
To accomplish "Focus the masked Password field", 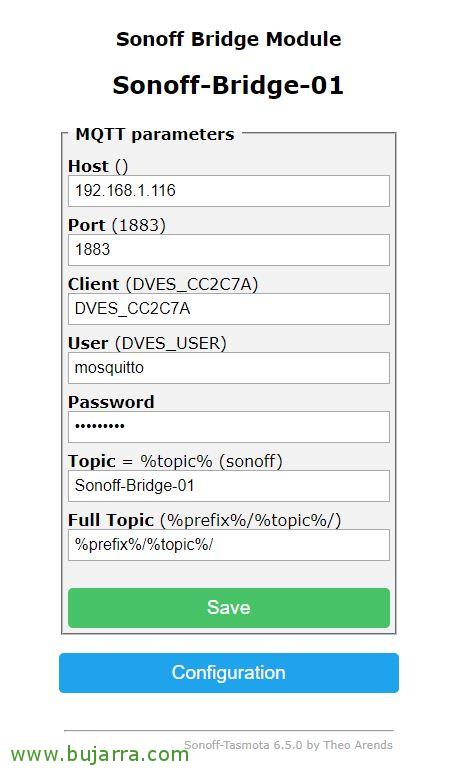I will point(229,426).
